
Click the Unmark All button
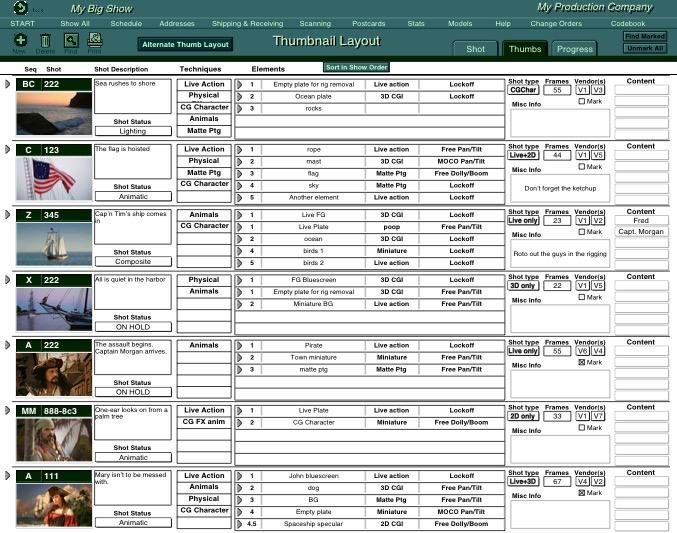click(645, 48)
